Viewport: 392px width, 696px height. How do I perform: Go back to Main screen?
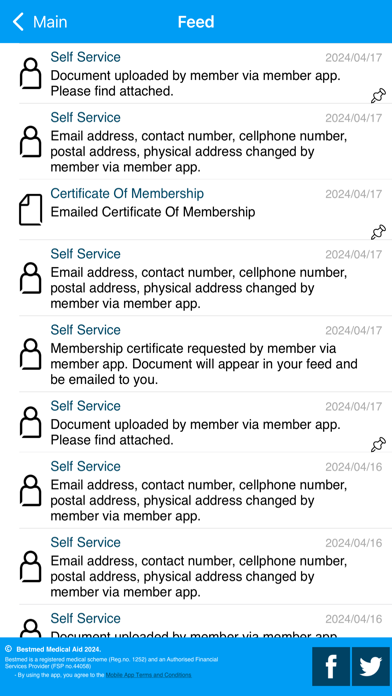[40, 22]
